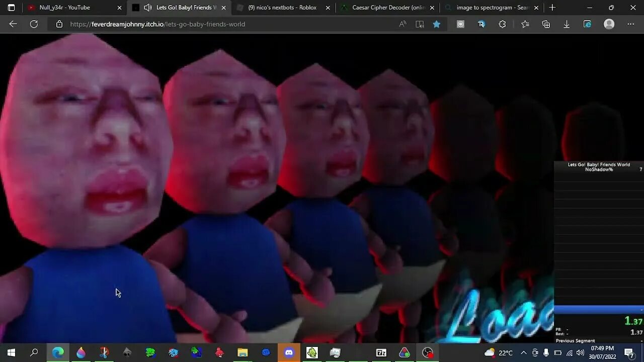Close the Null_y34r YouTube tab
This screenshot has width=644, height=362.
[x=119, y=8]
